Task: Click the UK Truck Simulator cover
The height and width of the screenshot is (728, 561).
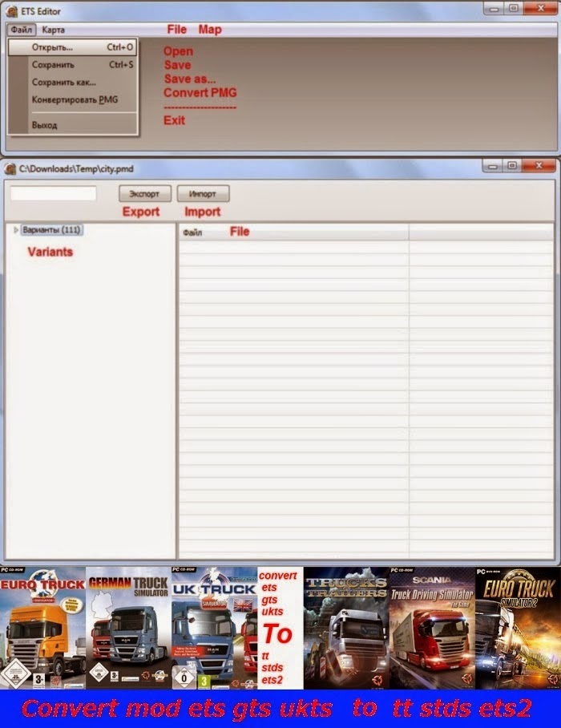Action: pos(214,628)
